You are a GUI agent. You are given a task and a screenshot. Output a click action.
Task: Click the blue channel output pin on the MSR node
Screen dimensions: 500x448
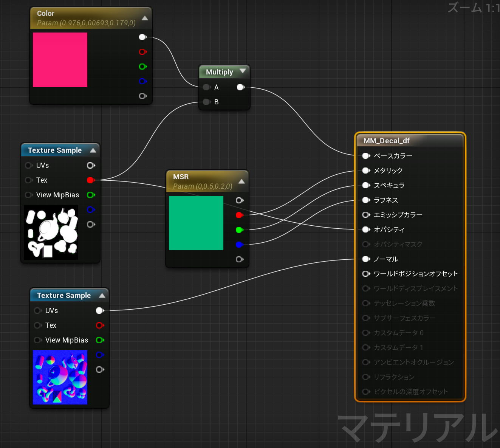point(239,245)
